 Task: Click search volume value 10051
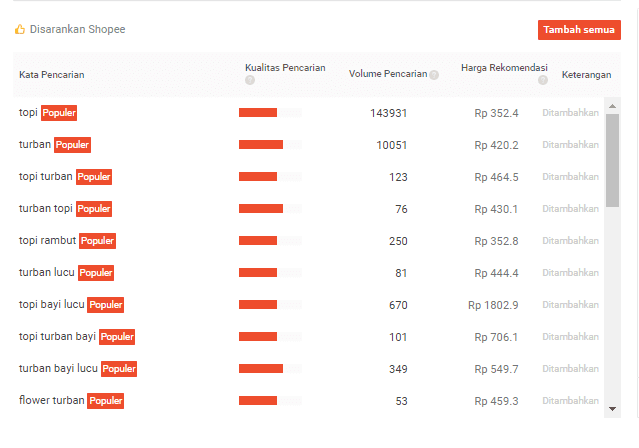(x=392, y=145)
